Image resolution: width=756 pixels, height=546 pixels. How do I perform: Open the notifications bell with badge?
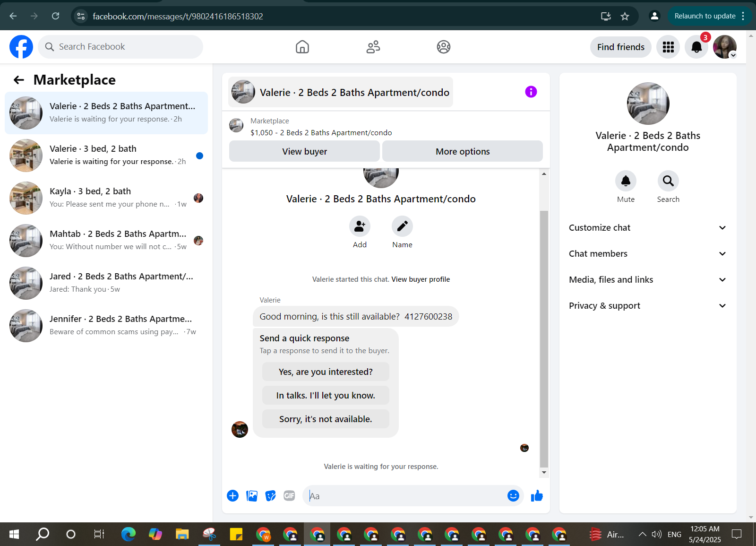(x=696, y=47)
